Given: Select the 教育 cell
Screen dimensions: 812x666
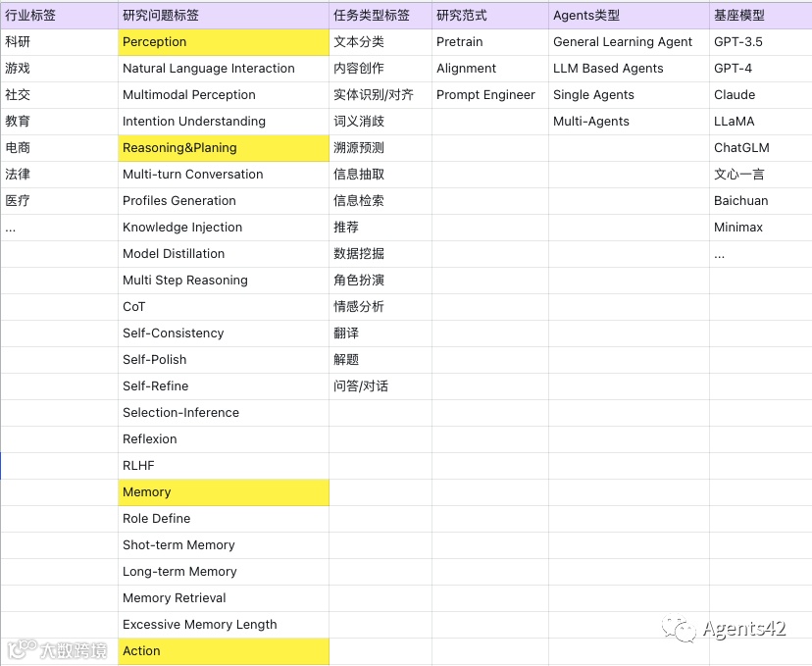Looking at the screenshot, I should [x=59, y=122].
